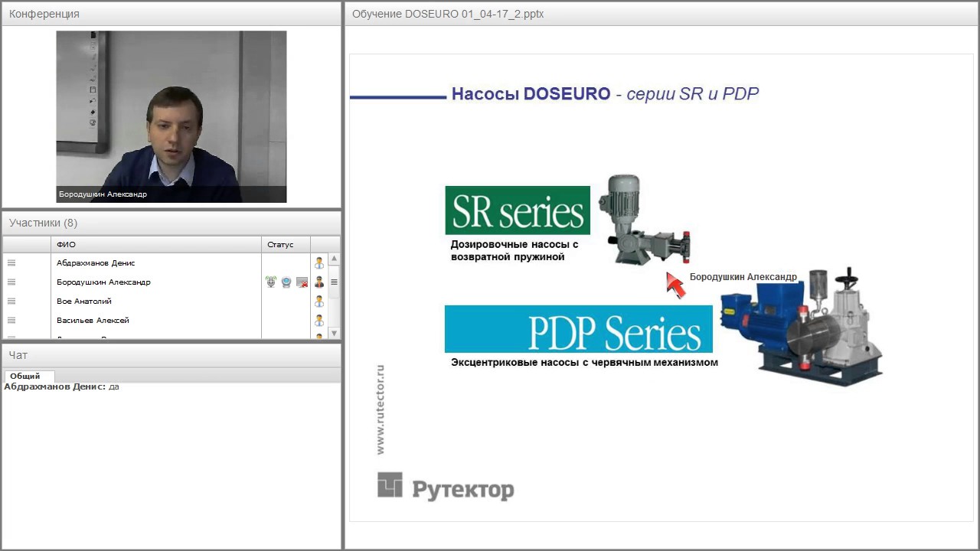980x551 pixels.
Task: Click the Чат panel header
Action: (171, 355)
